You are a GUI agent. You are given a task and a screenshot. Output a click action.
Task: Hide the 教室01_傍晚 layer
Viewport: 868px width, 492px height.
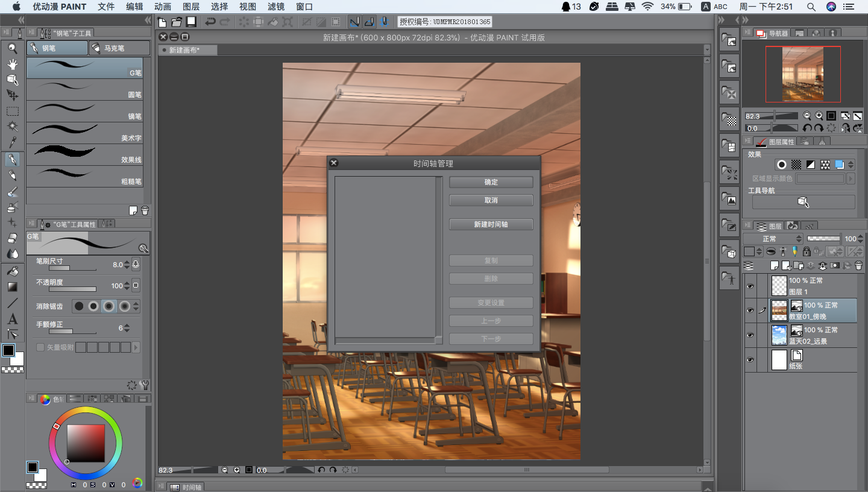coord(750,311)
